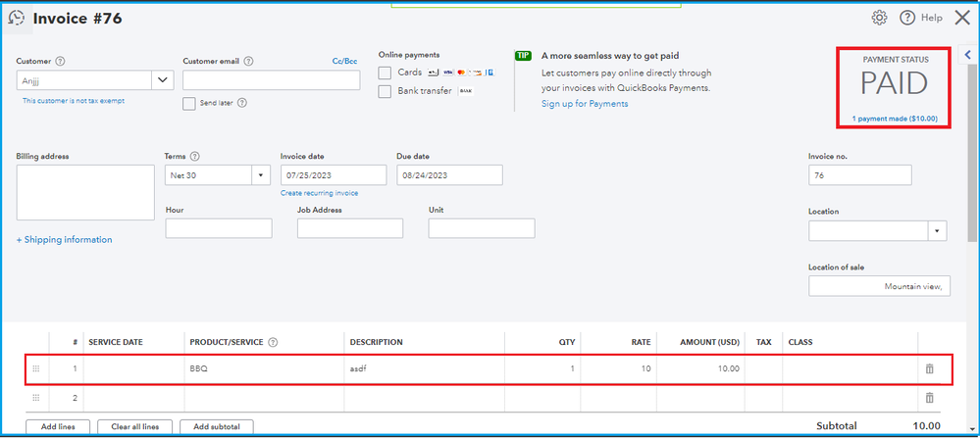The image size is (980, 438).
Task: Click the Help question mark icon
Action: pyautogui.click(x=906, y=18)
